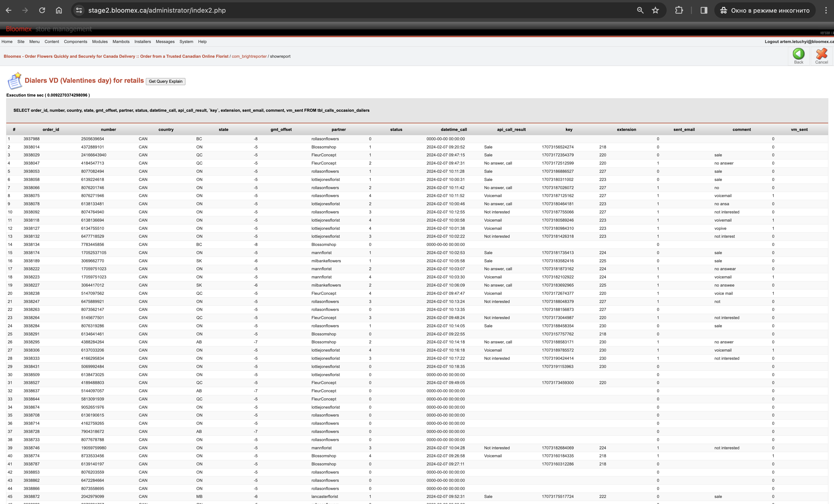Click the 'no answer' comment in row 4

pyautogui.click(x=724, y=163)
